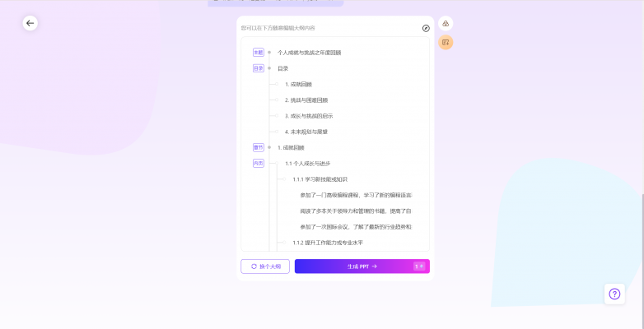Click the 目录 tag badge

[259, 68]
